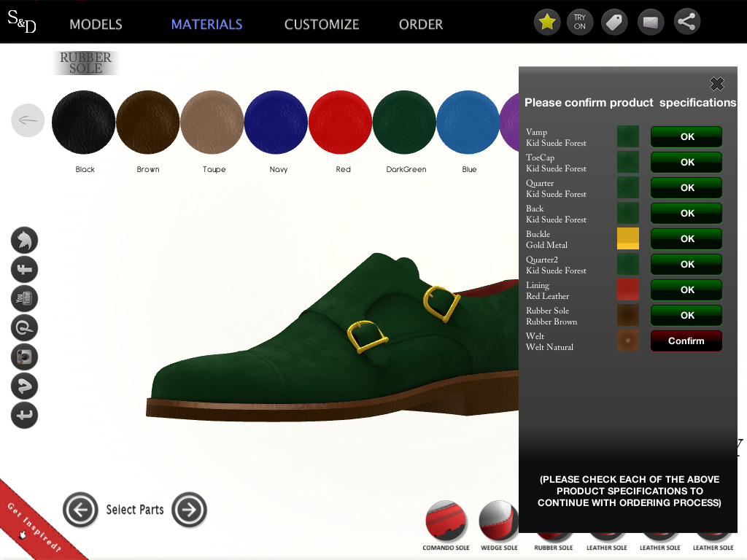The image size is (747, 560).
Task: Click the share icon in top bar
Action: pyautogui.click(x=686, y=22)
